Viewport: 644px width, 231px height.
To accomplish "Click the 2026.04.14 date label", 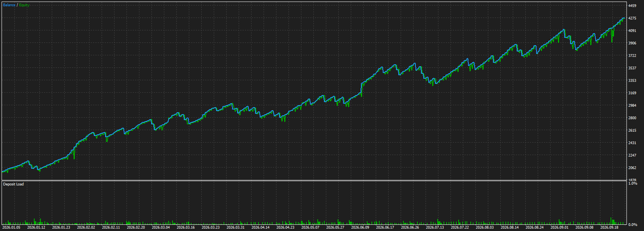I will pyautogui.click(x=260, y=227).
